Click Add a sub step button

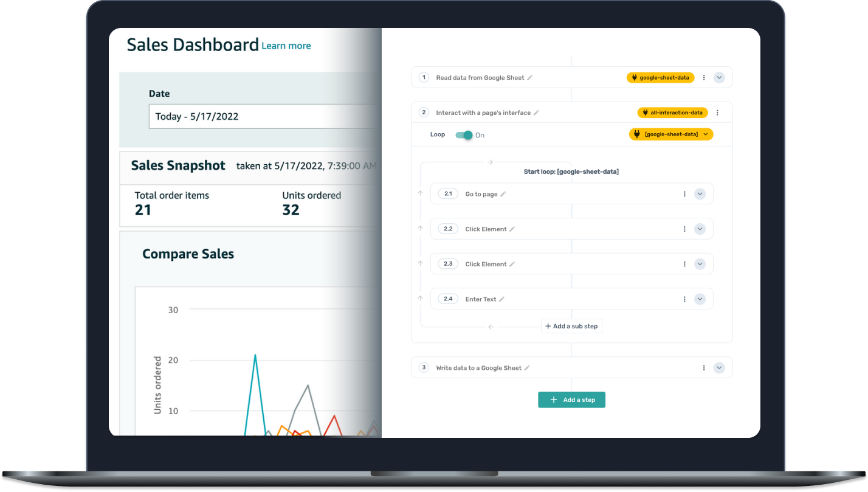571,327
